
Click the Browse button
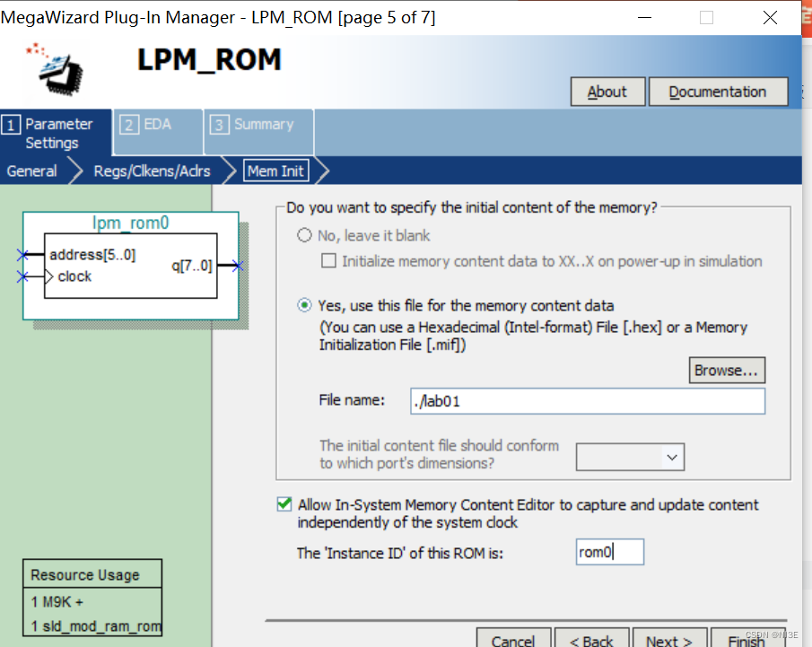coord(727,370)
